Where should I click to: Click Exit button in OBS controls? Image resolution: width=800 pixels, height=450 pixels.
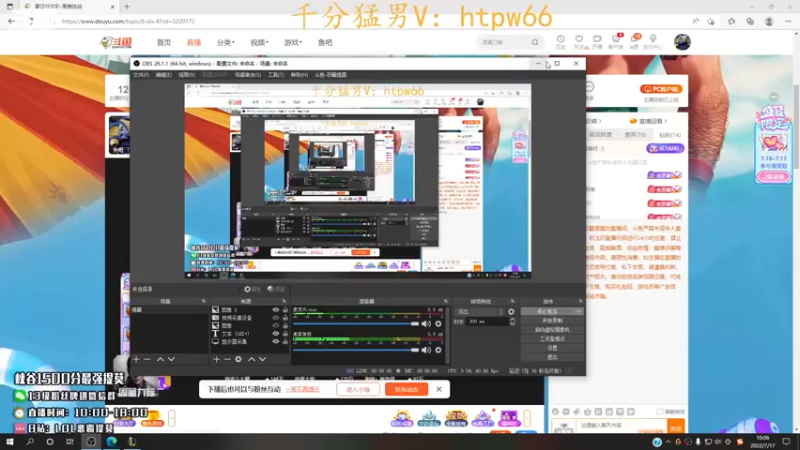click(x=552, y=357)
